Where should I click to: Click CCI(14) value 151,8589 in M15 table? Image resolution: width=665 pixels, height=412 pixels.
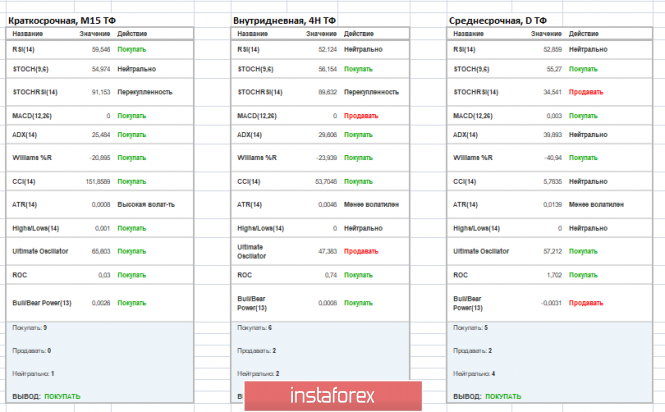pos(98,181)
